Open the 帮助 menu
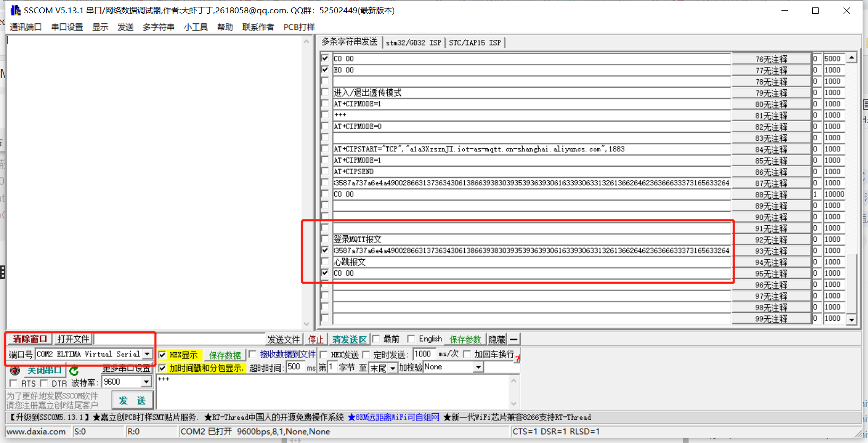 225,27
